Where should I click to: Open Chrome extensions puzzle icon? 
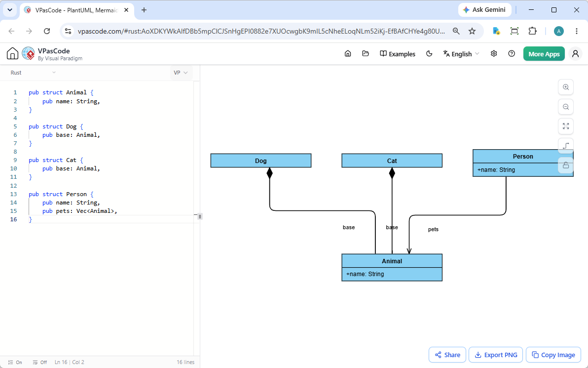pyautogui.click(x=532, y=31)
